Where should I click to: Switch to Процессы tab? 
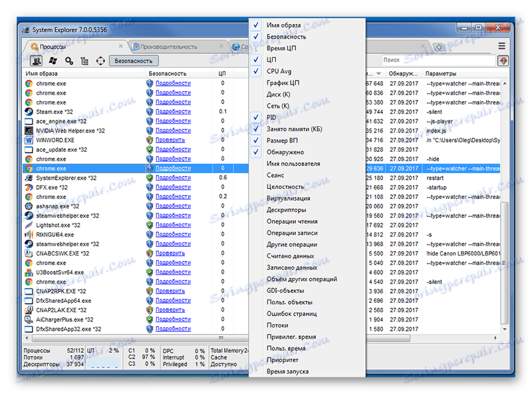pyautogui.click(x=53, y=47)
